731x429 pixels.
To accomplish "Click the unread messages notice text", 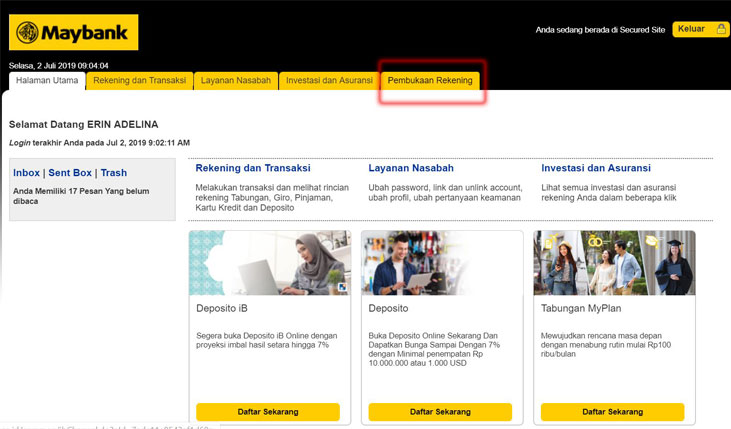I will click(x=81, y=196).
